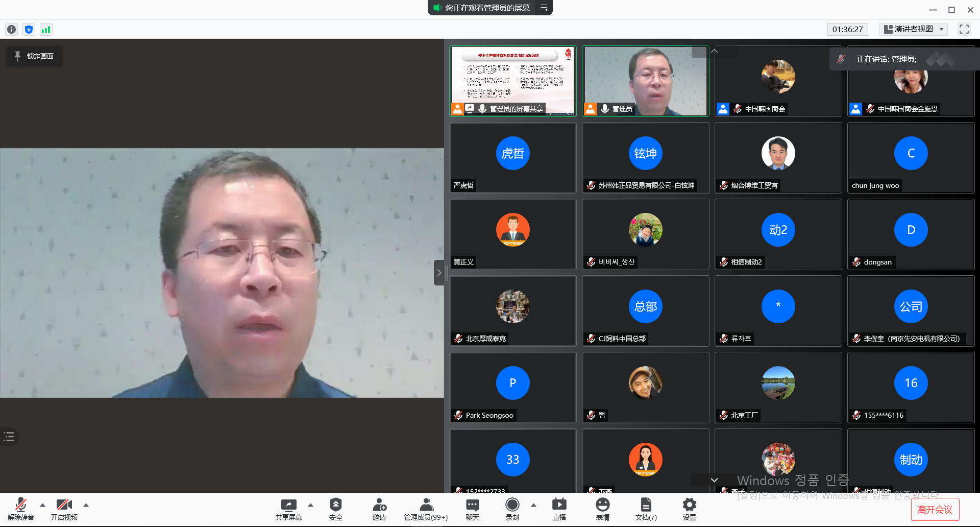Click the 动2 avatar of 相信制动2
The height and width of the screenshot is (527, 980).
778,230
